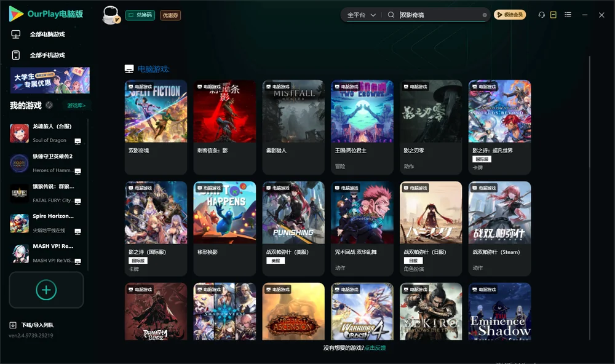
Task: Click the 电脑游戏 section header icon
Action: click(x=129, y=69)
